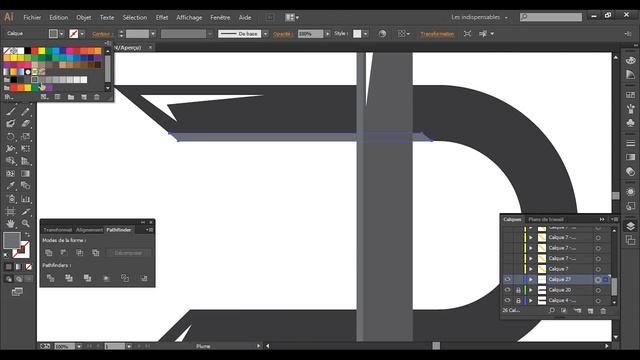The width and height of the screenshot is (640, 360).
Task: Open the Contour link in control bar
Action: pos(102,34)
